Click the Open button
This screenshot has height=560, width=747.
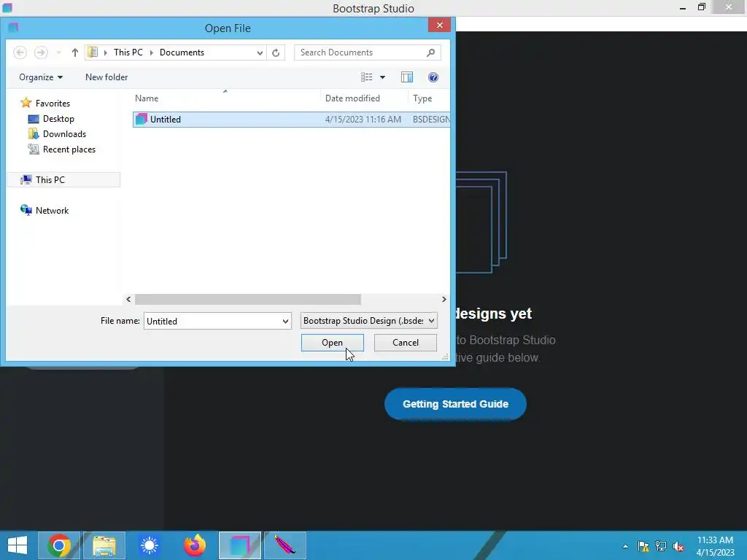(x=332, y=343)
